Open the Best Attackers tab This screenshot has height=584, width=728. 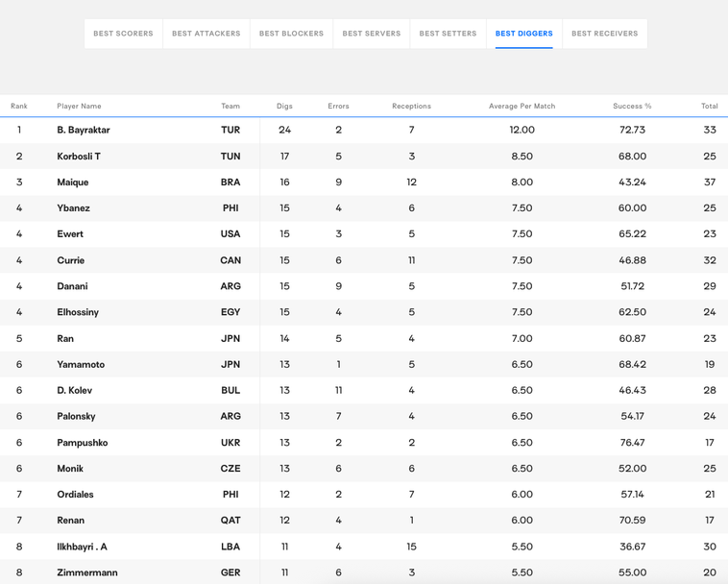pyautogui.click(x=206, y=34)
